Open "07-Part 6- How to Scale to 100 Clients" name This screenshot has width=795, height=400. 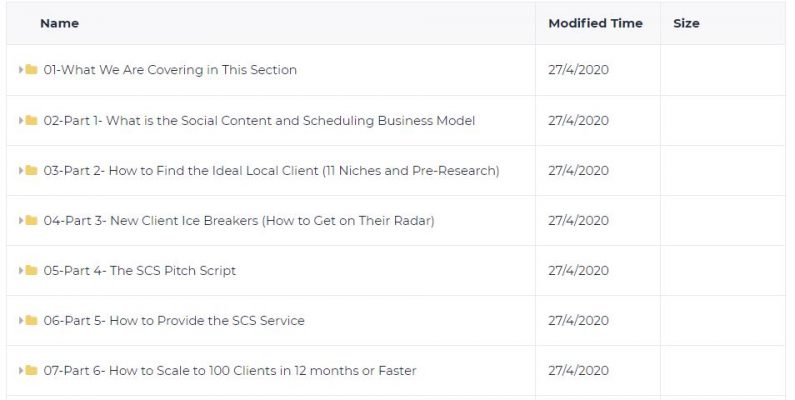click(230, 371)
